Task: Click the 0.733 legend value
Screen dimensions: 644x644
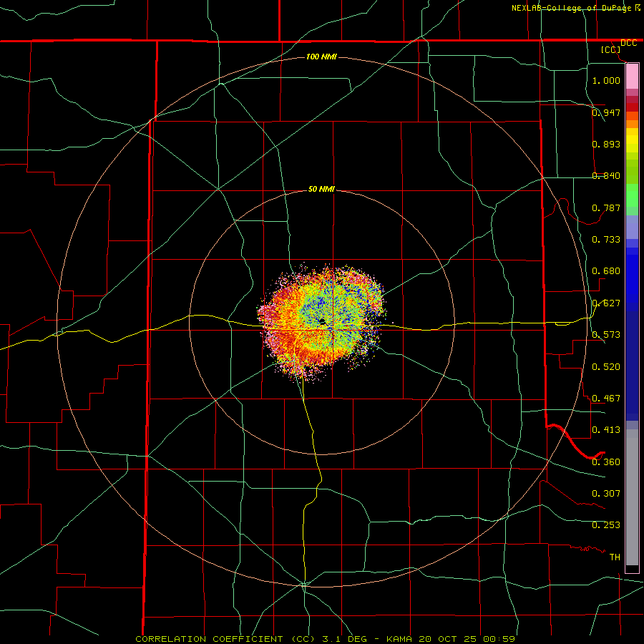Action: [x=606, y=239]
